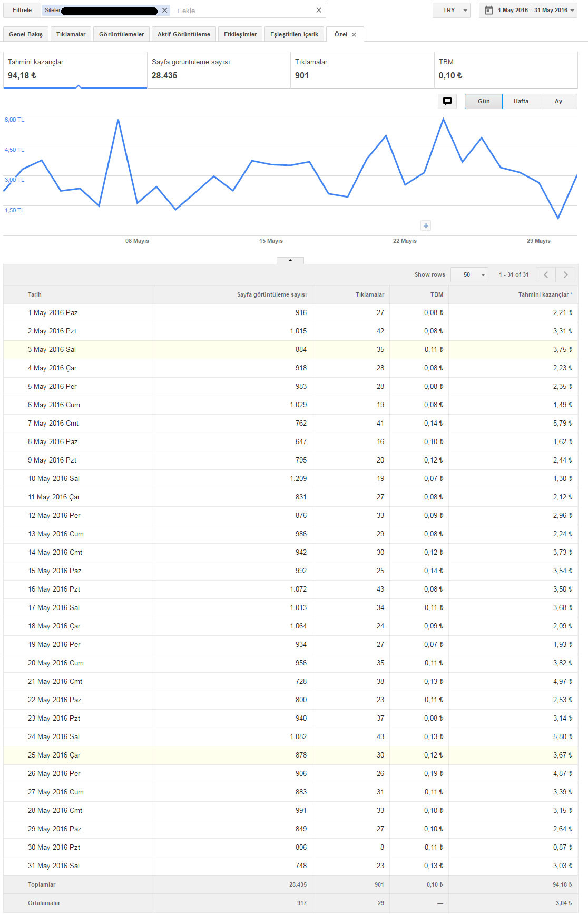Click the plus marker on chart axis

click(x=426, y=226)
